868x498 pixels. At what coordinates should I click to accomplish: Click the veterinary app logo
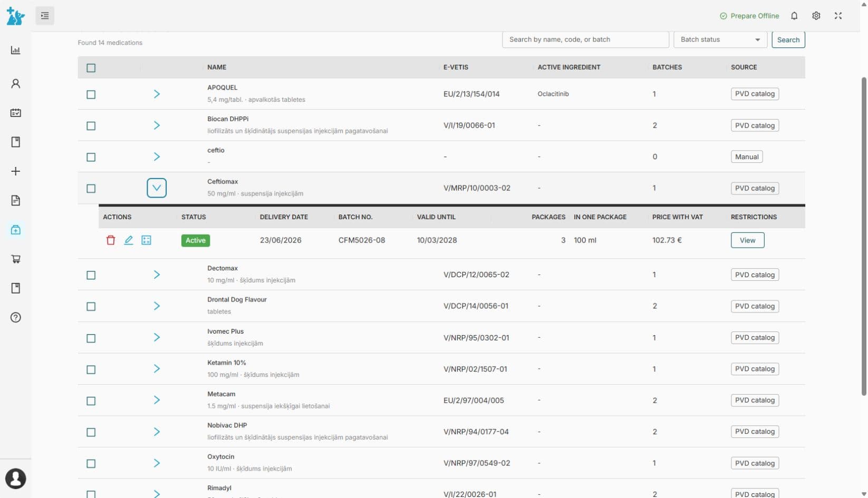pos(15,16)
